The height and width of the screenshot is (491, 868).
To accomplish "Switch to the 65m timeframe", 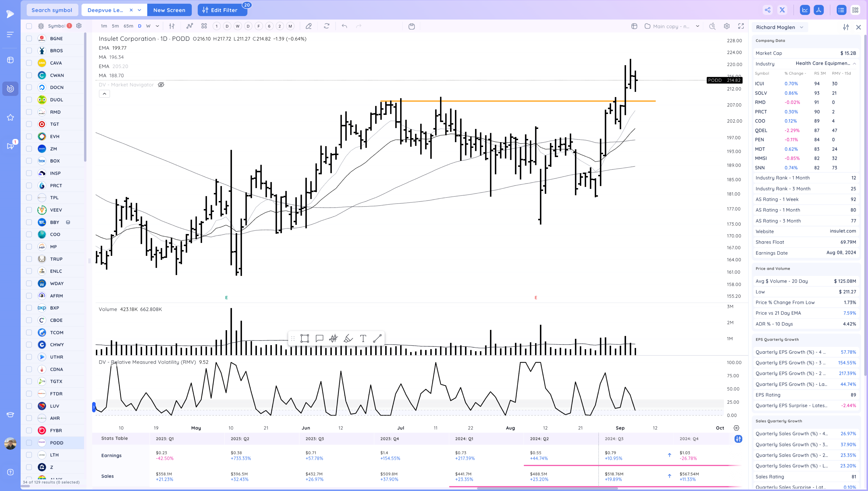I will click(128, 26).
